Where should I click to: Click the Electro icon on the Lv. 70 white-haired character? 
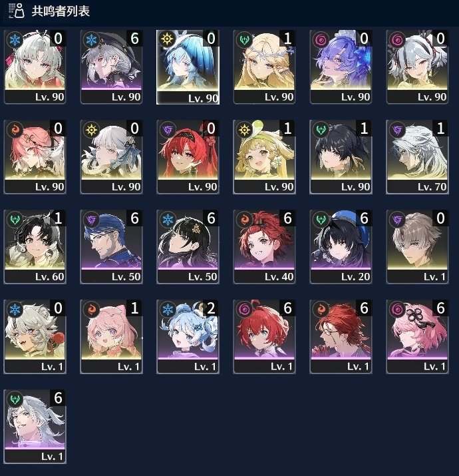tap(397, 129)
